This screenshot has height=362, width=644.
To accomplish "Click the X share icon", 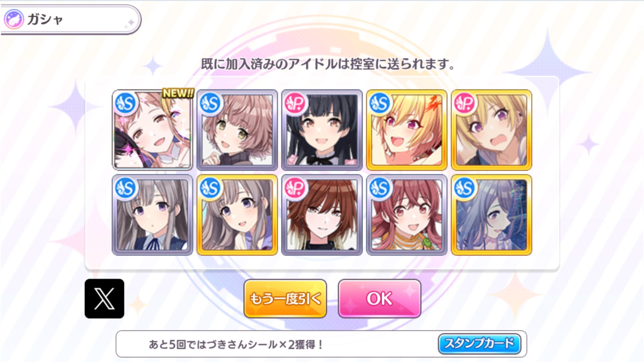I will pos(104,299).
